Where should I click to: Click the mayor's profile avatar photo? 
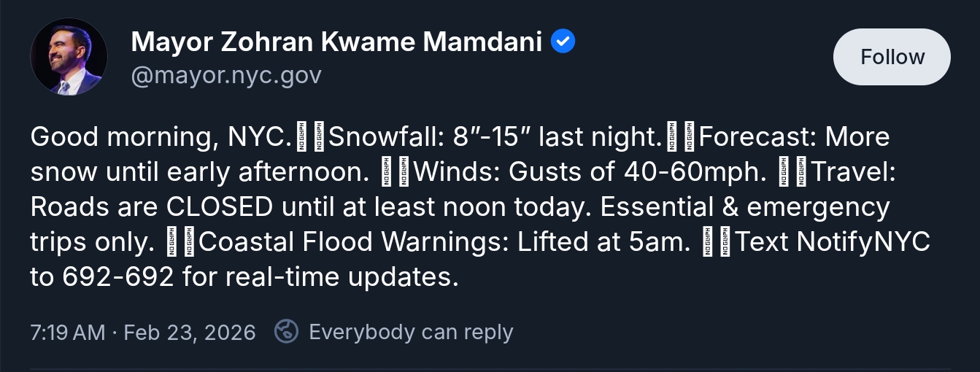click(69, 57)
